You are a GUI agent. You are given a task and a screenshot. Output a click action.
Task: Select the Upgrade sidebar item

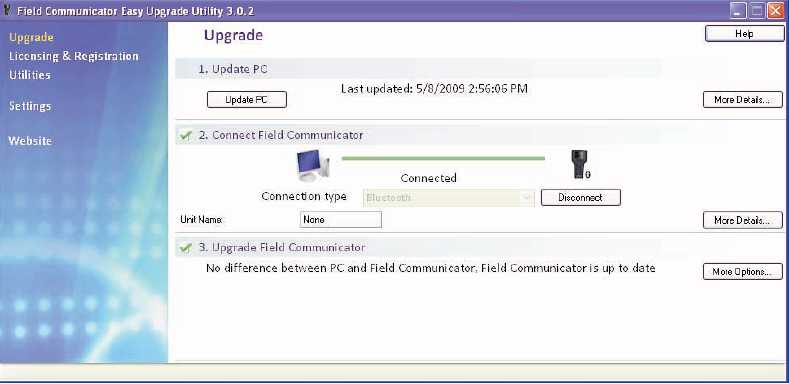click(x=31, y=37)
